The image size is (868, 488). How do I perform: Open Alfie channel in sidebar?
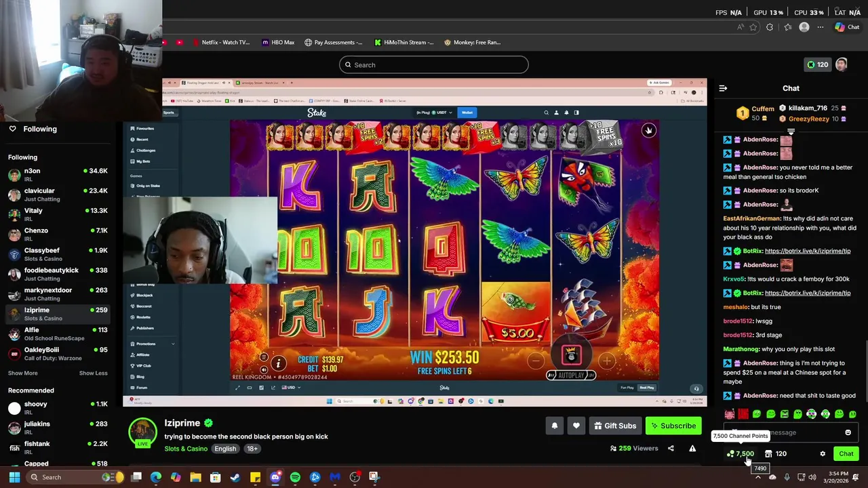click(x=58, y=333)
